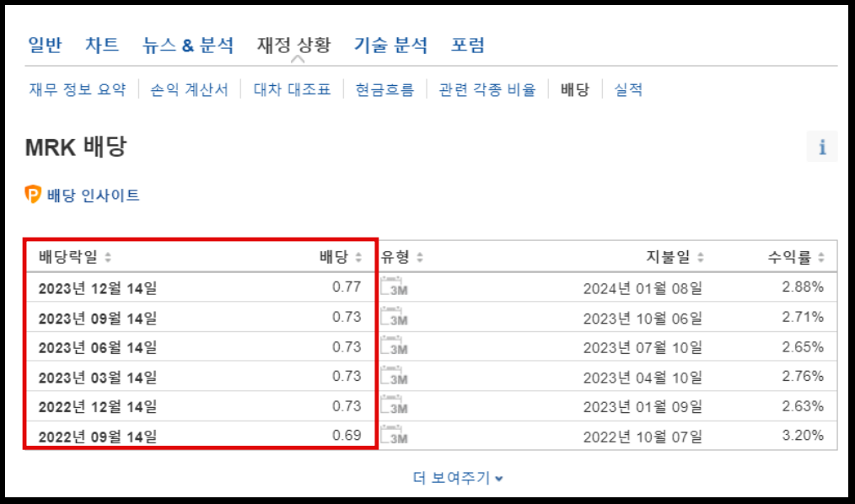The image size is (855, 504).
Task: Open 손익 계산서 sub-tab
Action: tap(189, 89)
